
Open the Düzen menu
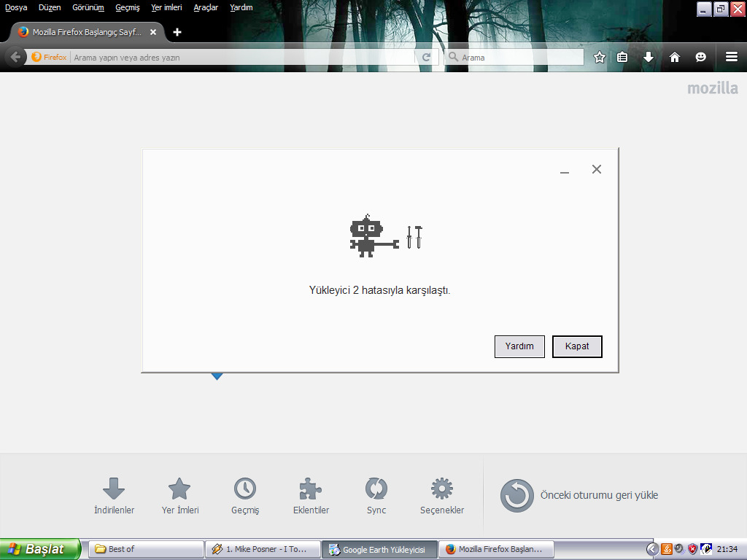click(50, 7)
